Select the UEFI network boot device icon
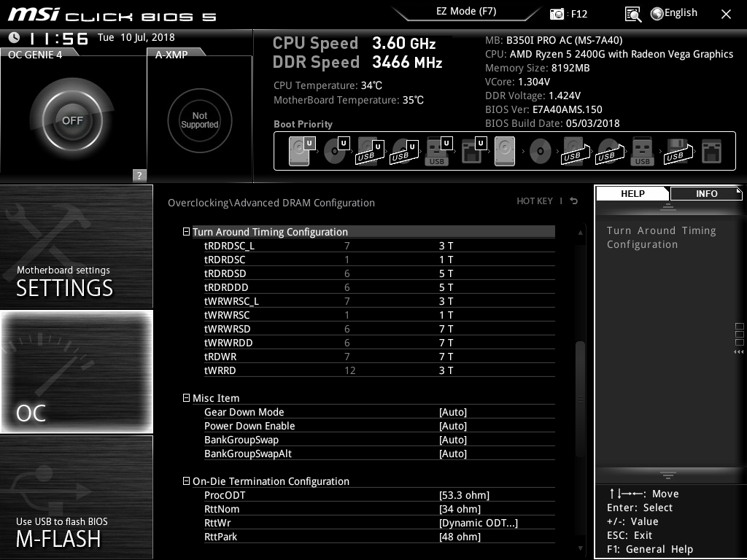The height and width of the screenshot is (560, 747). 473,151
